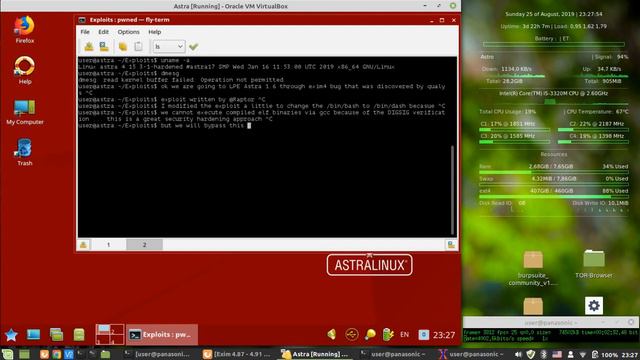Open the file manager icon in Astra panel
This screenshot has height=360, width=640.
tap(56, 335)
